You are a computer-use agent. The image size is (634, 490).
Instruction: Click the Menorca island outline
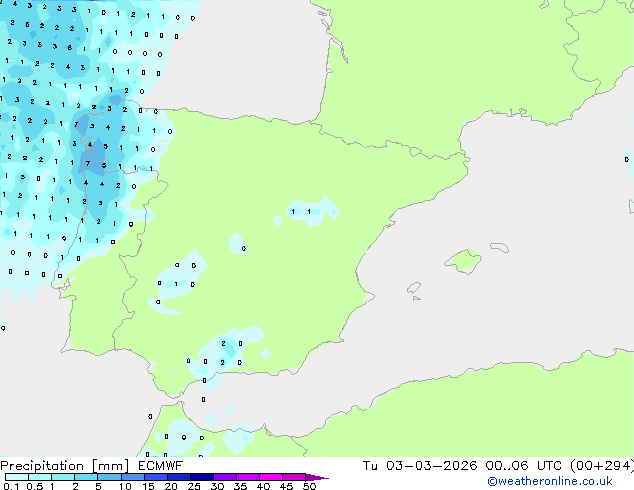pos(499,247)
